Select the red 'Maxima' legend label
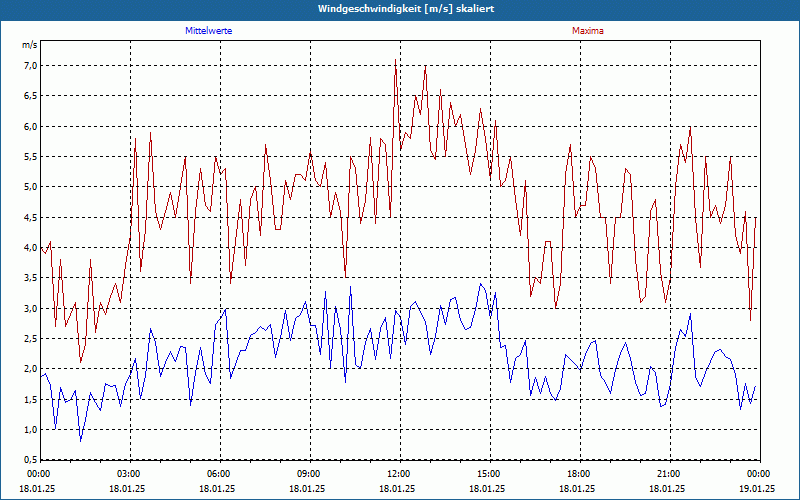 [588, 31]
